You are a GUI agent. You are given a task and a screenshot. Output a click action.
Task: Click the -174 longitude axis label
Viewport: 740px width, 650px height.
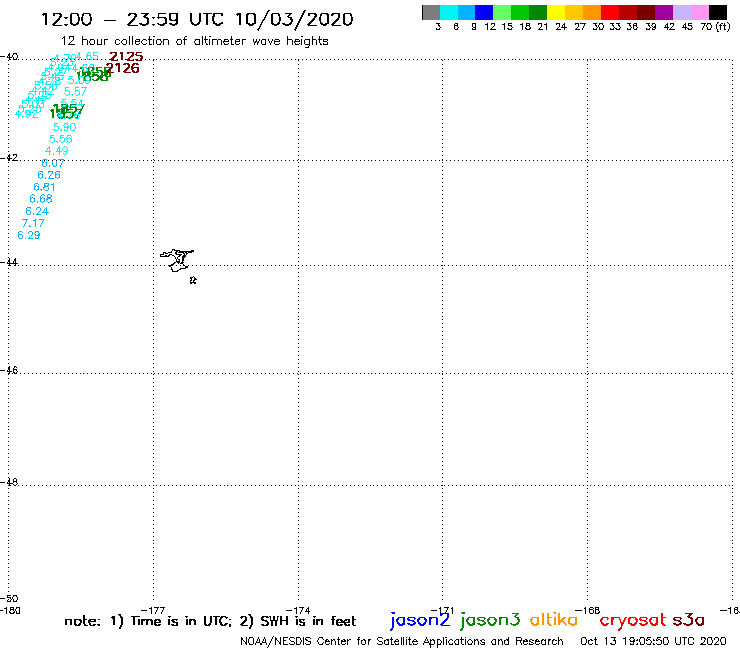coord(298,610)
